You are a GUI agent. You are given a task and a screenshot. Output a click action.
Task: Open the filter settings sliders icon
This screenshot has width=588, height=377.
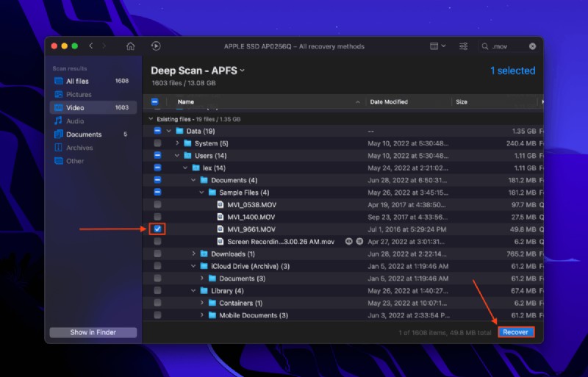tap(463, 46)
